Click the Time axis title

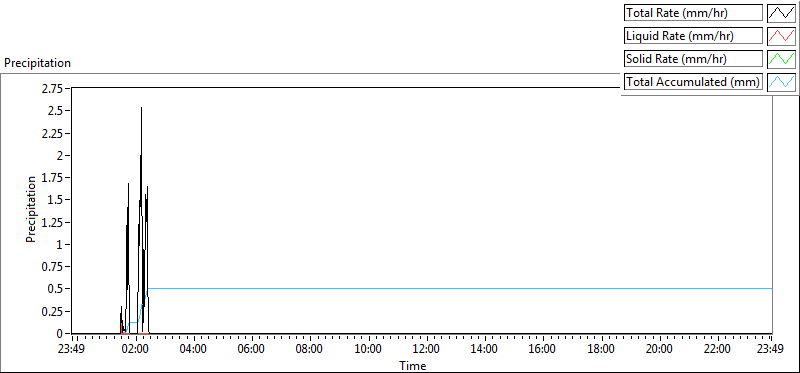(x=412, y=365)
